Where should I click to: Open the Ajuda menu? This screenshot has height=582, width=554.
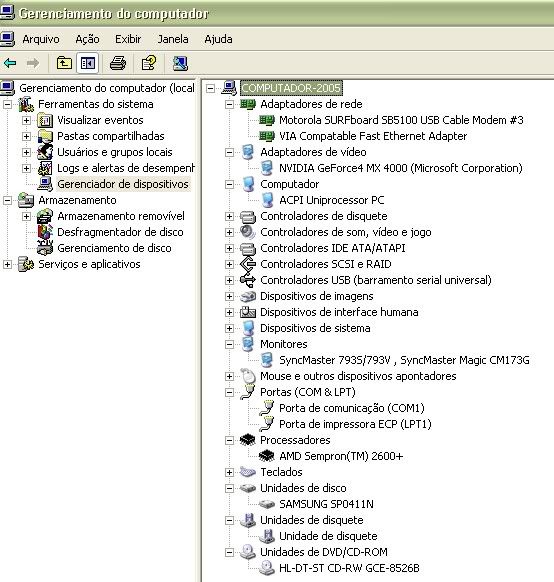point(218,39)
